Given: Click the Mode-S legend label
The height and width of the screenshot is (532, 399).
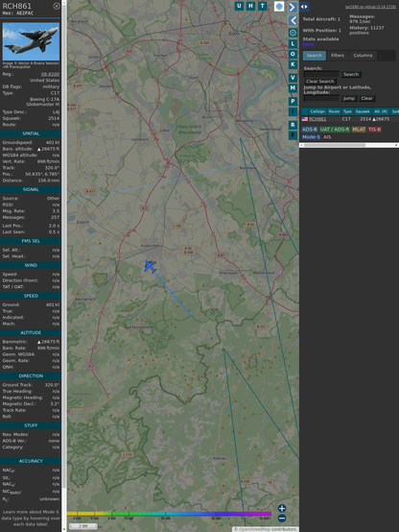Looking at the screenshot, I should pyautogui.click(x=311, y=137).
